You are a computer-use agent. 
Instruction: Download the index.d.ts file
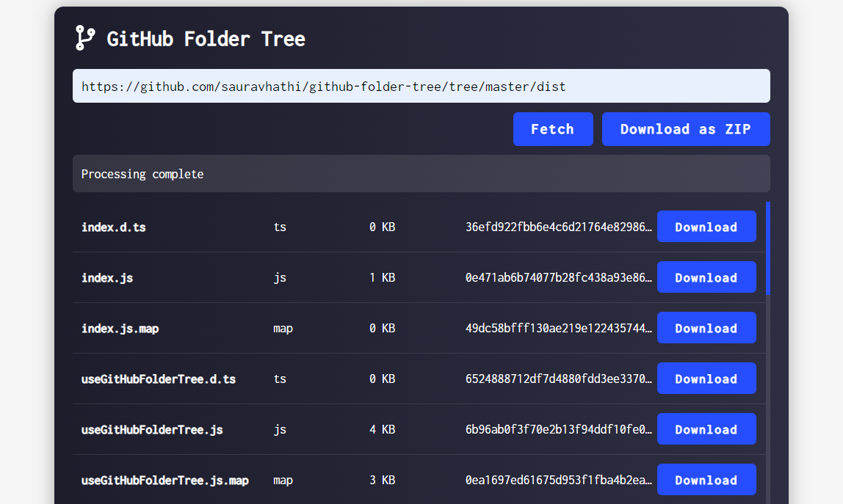pyautogui.click(x=706, y=227)
